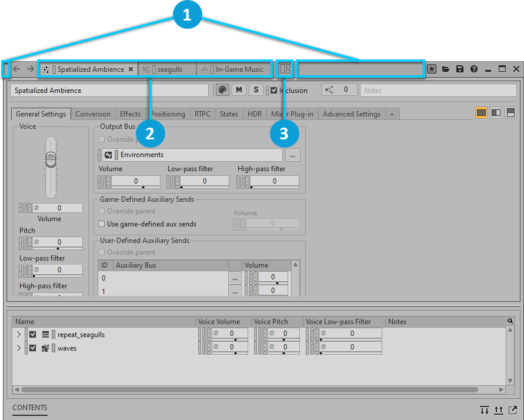Mute the object with the M button
The width and height of the screenshot is (524, 420).
click(x=239, y=90)
